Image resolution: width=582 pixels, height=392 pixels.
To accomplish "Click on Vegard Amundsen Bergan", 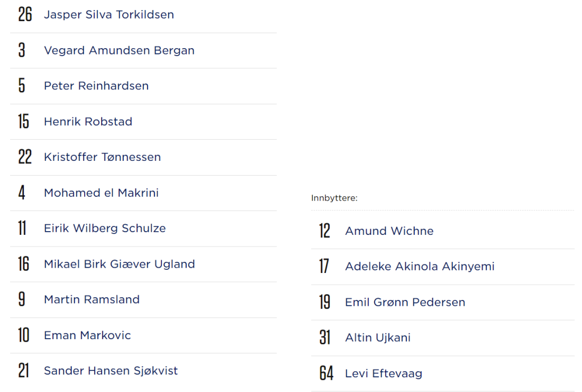I will (x=119, y=51).
